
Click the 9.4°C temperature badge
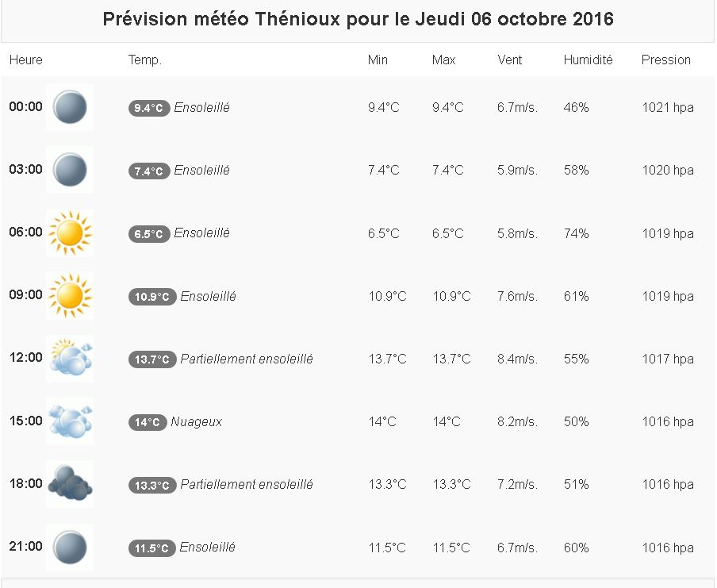click(149, 109)
